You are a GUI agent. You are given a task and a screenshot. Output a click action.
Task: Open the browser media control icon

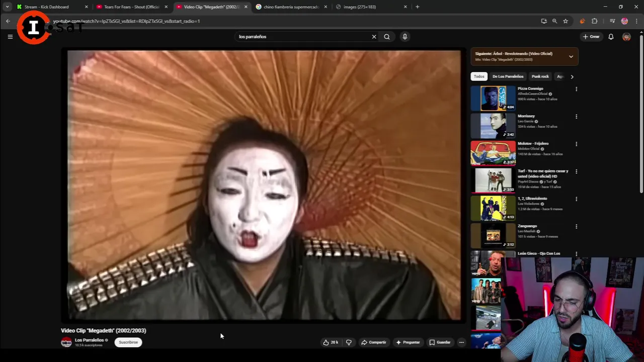[612, 21]
